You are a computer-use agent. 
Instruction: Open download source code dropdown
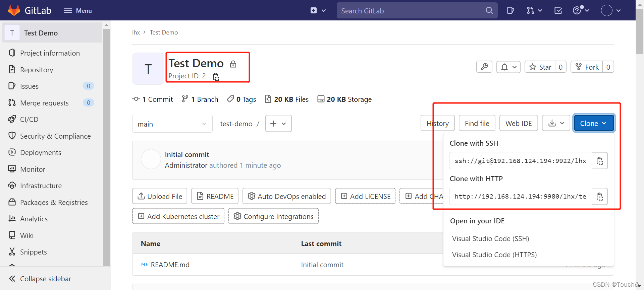[x=556, y=123]
